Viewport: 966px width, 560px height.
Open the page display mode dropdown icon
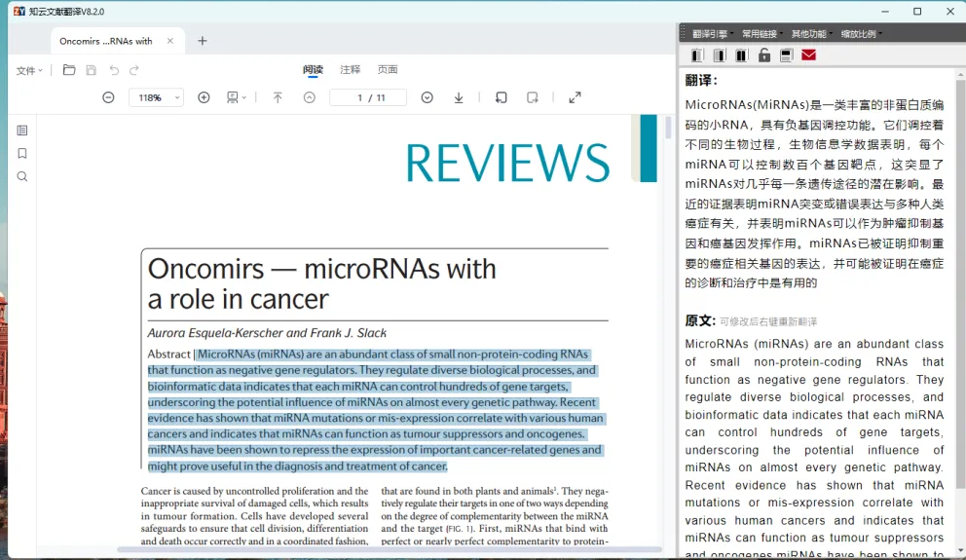[236, 97]
